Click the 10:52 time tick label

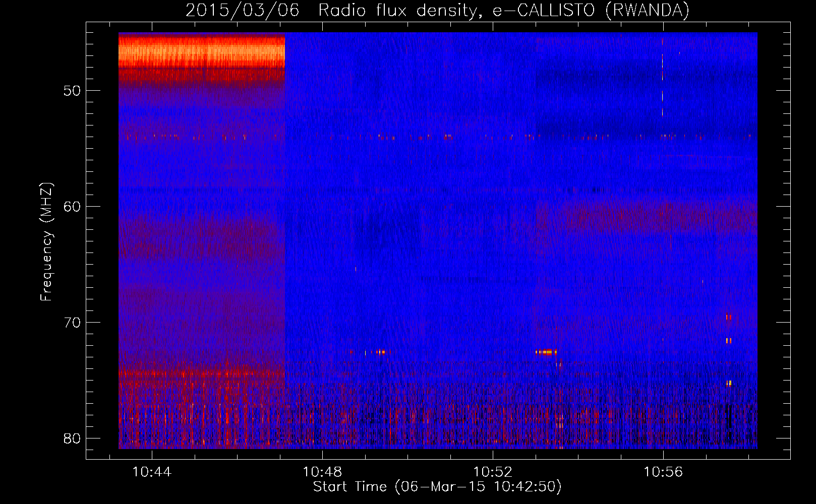coord(493,472)
